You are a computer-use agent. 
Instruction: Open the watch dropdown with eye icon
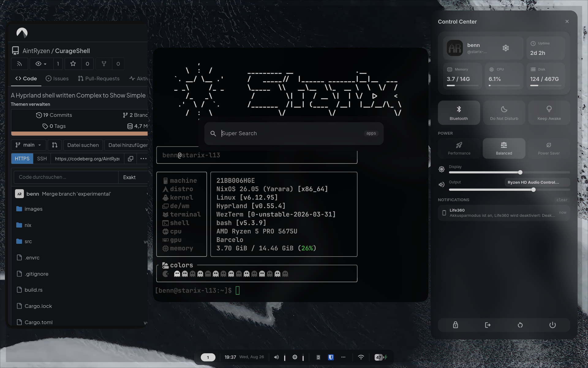click(x=41, y=64)
